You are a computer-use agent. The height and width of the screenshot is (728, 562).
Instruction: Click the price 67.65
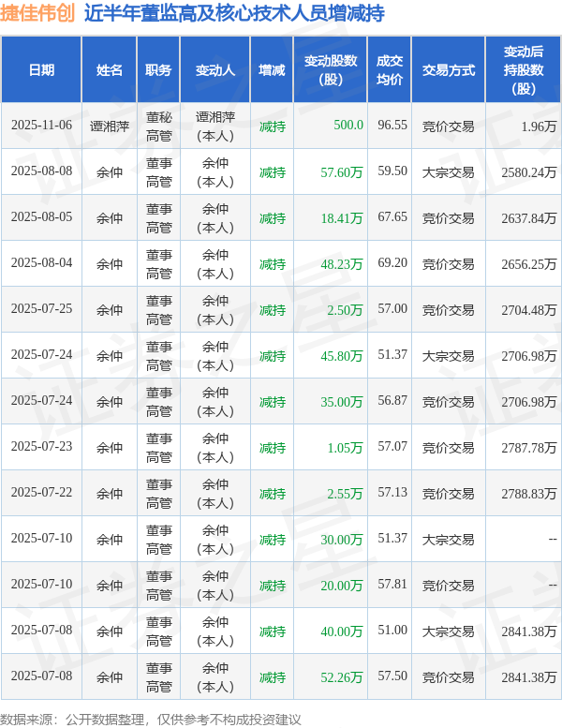(x=392, y=216)
